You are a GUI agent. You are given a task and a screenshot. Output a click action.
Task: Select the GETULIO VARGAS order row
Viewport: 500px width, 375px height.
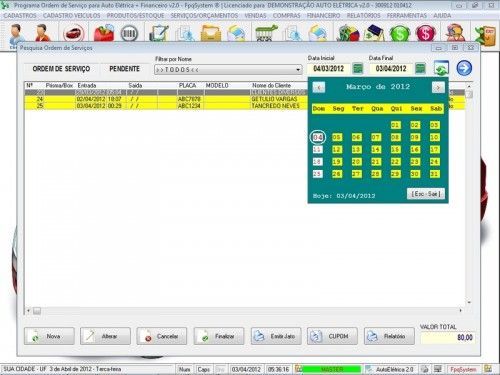click(x=245, y=99)
